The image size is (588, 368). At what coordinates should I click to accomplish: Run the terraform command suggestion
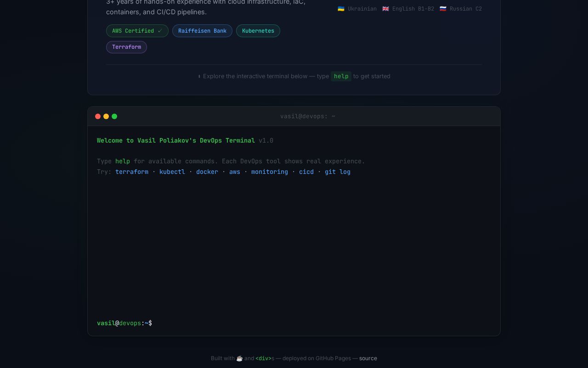(x=132, y=172)
